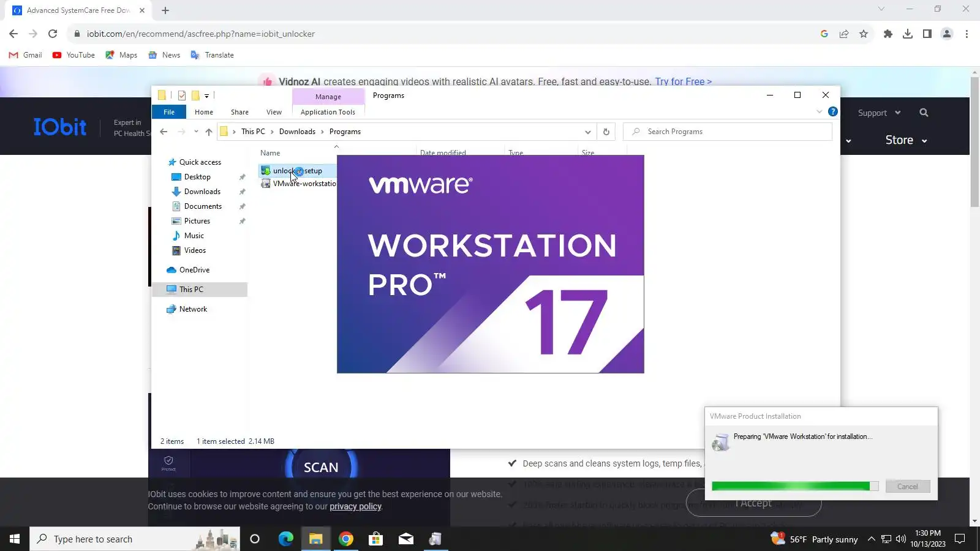Expand the Explorer ribbon chevron
Screen dimensions: 980x551
(820, 111)
